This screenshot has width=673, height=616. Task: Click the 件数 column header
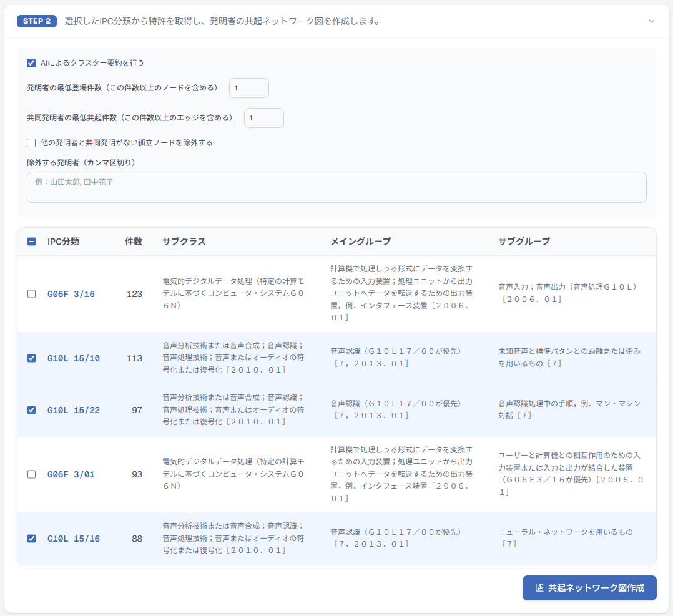(x=134, y=242)
